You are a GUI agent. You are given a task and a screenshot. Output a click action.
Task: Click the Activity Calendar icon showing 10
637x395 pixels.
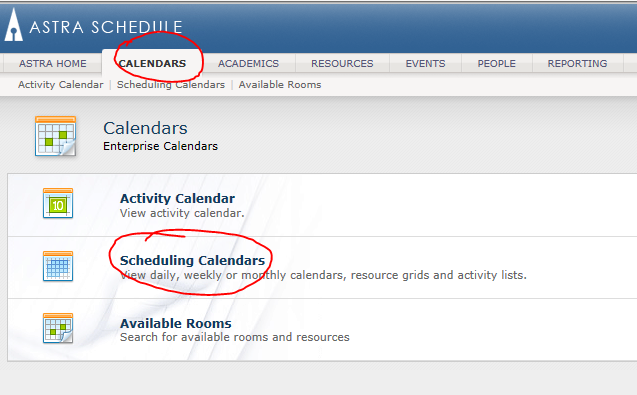point(58,203)
